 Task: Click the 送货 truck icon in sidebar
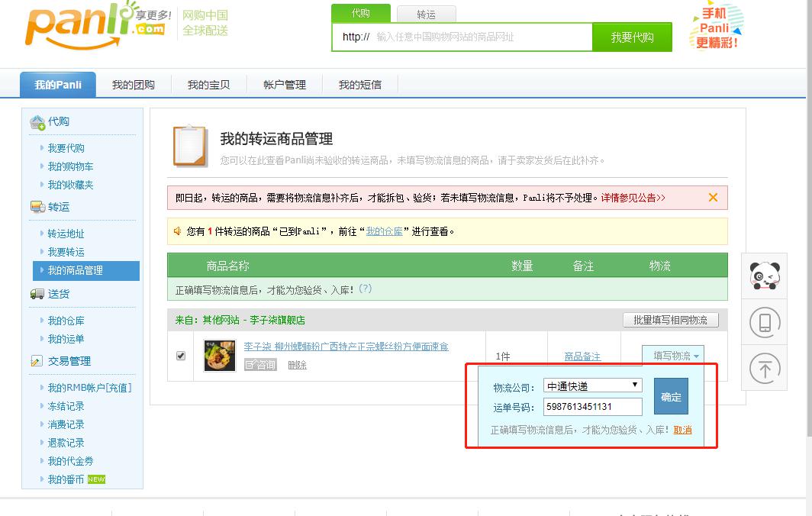pos(37,293)
